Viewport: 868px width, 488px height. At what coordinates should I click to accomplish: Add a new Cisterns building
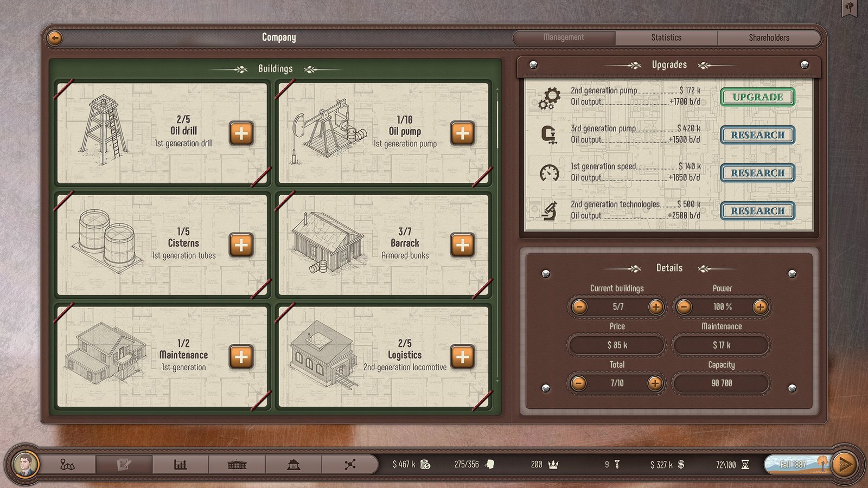[x=241, y=243]
